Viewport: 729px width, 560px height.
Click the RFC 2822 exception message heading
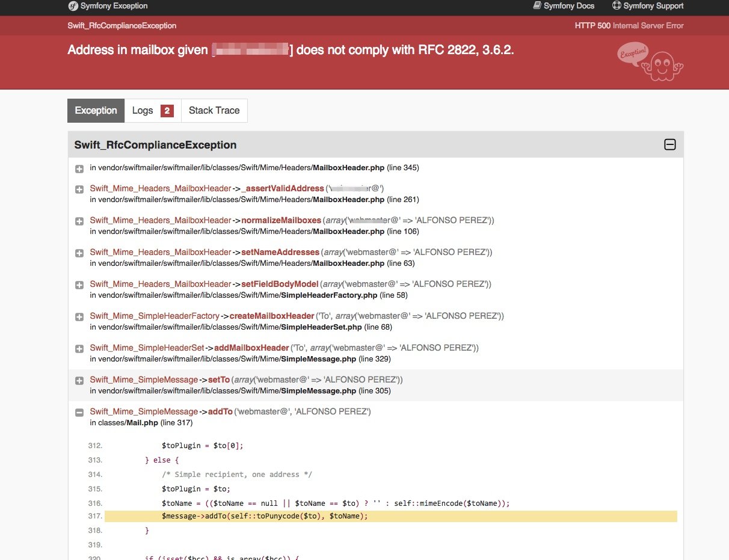(291, 50)
